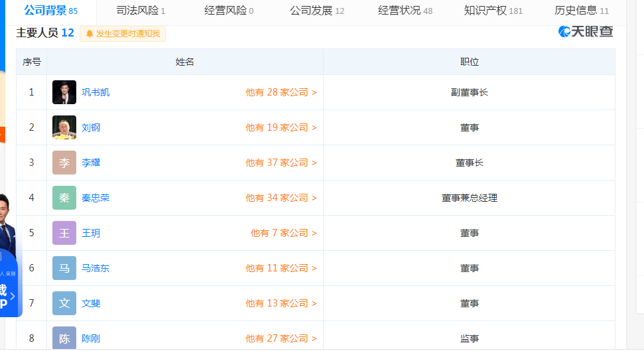This screenshot has width=644, height=351.
Task: Expand 他有 13 家公司 for 文斐
Action: click(x=281, y=303)
